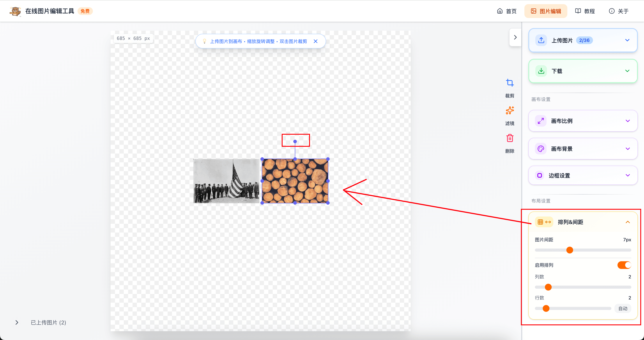This screenshot has height=340, width=644.
Task: Select the black-and-white flag photo
Action: point(226,181)
